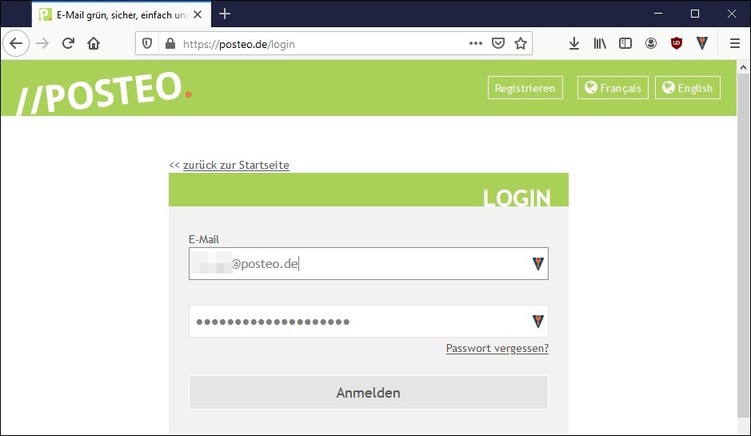Show site security lock information
The width and height of the screenshot is (751, 436).
170,44
